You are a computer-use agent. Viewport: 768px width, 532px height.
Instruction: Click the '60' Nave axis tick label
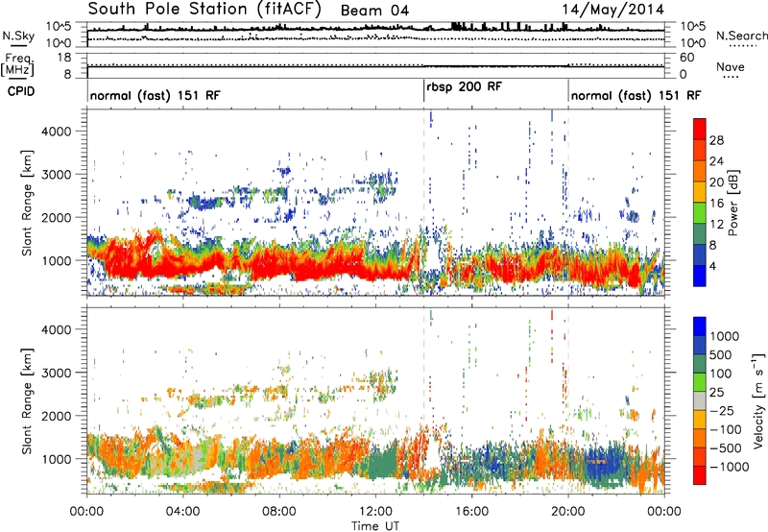tap(687, 58)
